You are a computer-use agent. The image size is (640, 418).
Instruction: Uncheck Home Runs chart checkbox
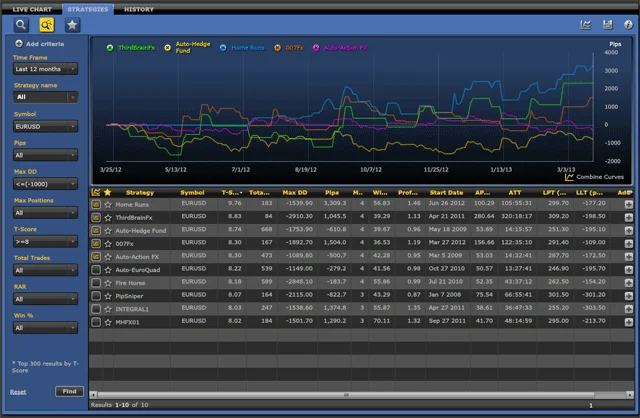[x=96, y=205]
